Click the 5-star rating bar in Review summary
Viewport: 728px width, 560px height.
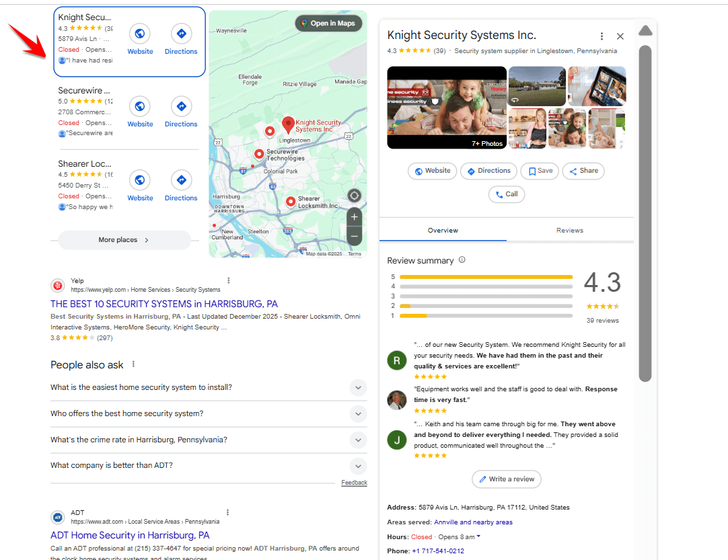pos(487,276)
